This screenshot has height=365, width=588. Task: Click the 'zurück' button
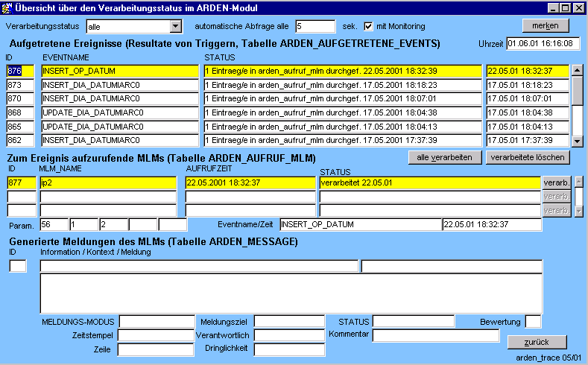537,342
